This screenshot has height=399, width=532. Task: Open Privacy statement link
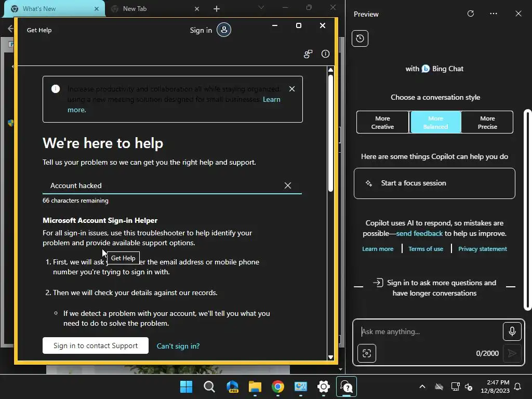tap(483, 249)
